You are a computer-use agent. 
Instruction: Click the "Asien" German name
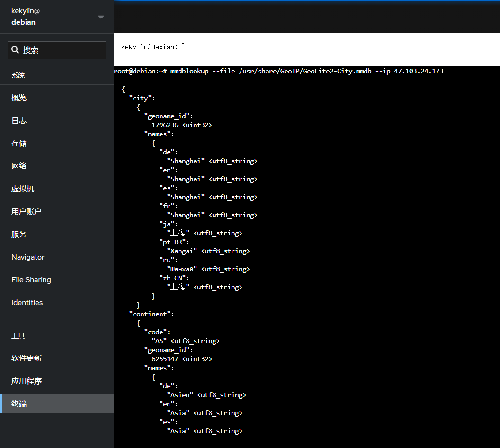tap(180, 395)
